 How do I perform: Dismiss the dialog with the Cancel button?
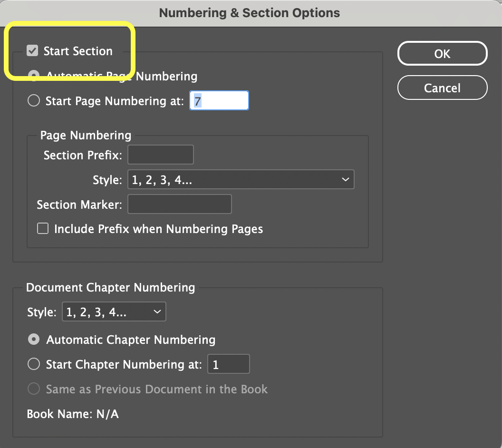click(x=442, y=88)
